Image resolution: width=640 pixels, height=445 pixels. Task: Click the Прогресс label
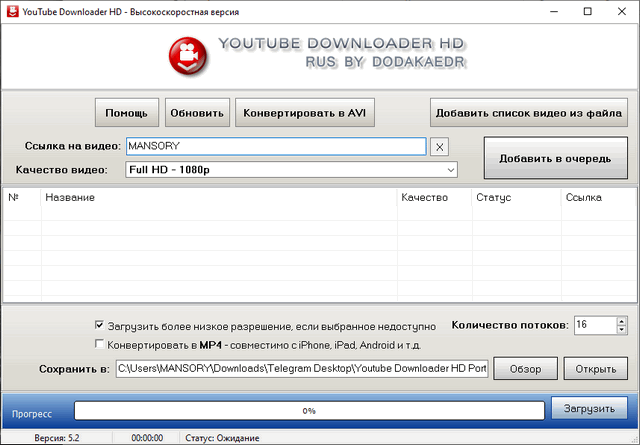point(32,414)
